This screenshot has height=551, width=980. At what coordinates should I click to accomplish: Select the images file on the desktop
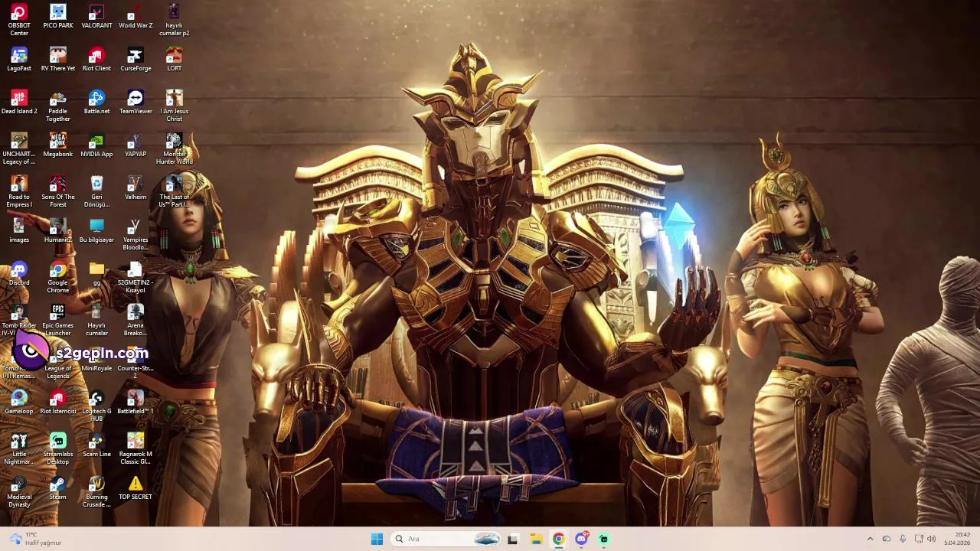[19, 231]
